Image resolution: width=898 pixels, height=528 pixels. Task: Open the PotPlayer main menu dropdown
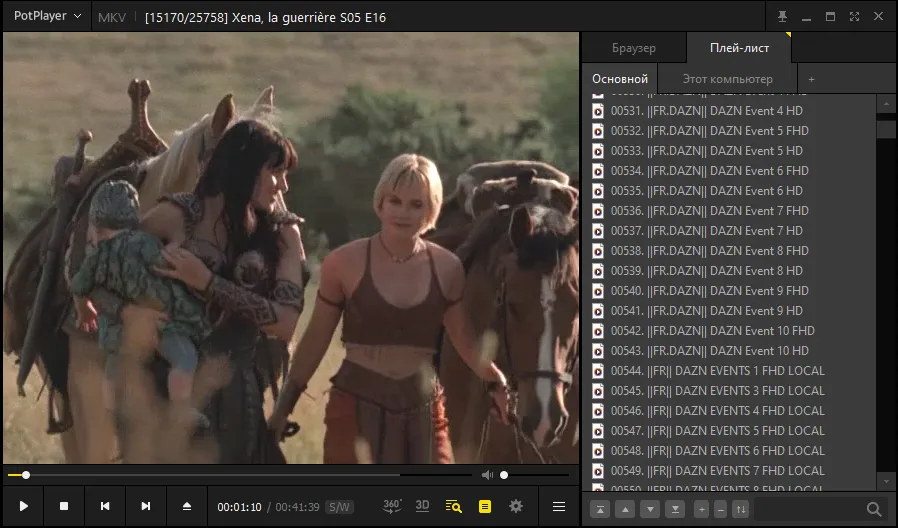(x=48, y=16)
